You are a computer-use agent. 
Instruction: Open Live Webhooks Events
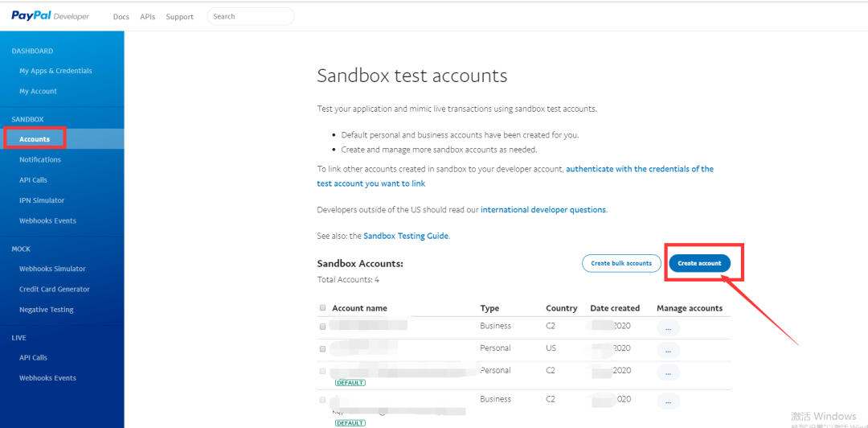[x=47, y=378]
